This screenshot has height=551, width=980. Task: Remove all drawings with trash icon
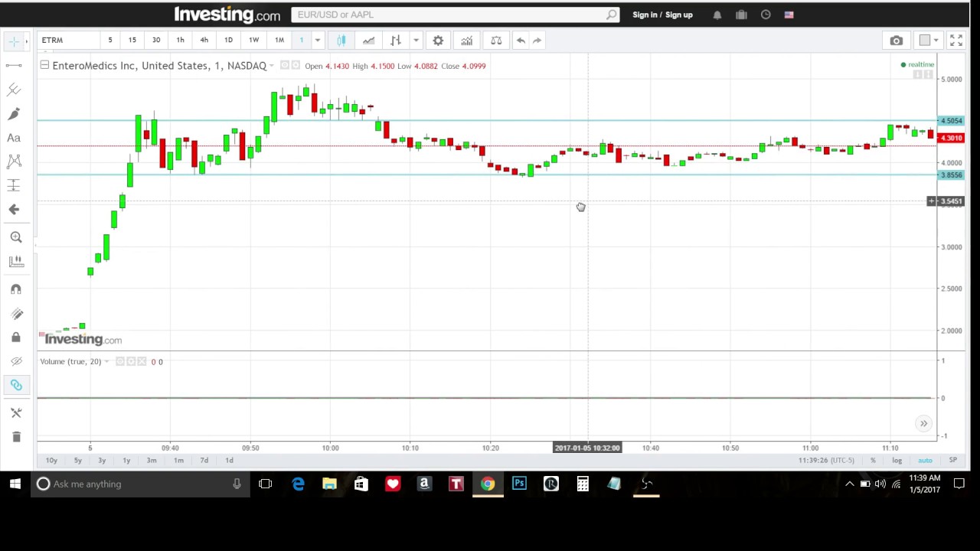15,437
